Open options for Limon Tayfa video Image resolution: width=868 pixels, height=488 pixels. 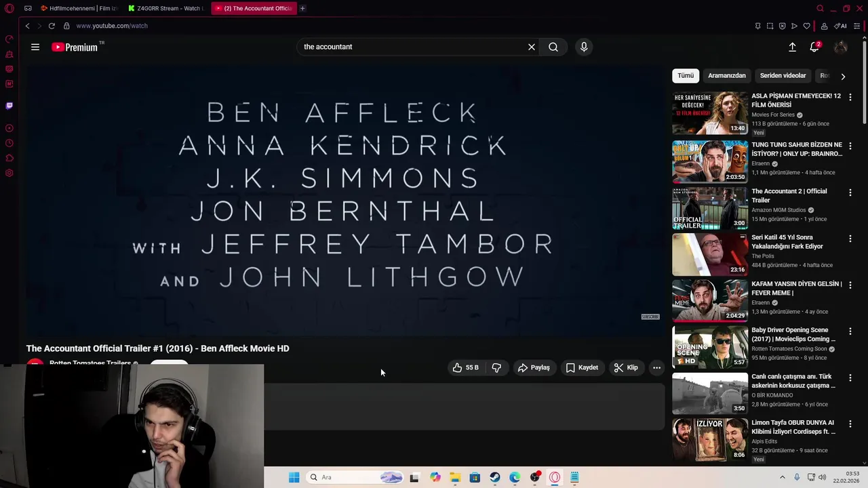click(850, 424)
